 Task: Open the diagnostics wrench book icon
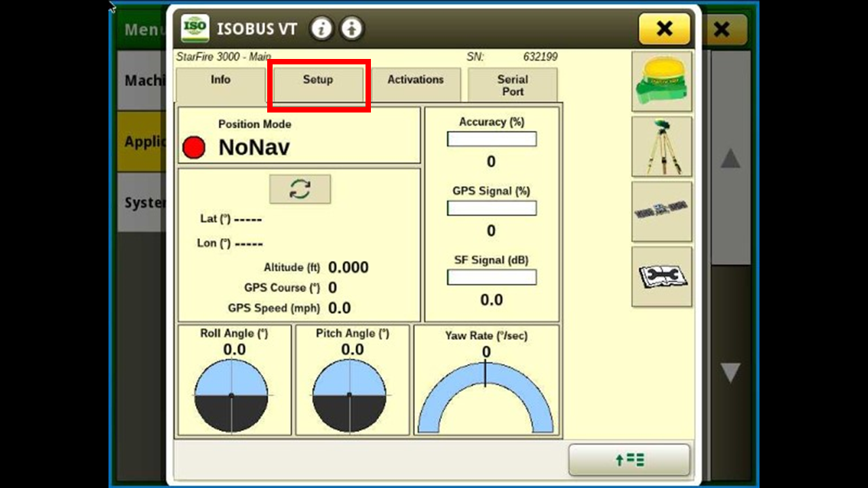click(662, 277)
